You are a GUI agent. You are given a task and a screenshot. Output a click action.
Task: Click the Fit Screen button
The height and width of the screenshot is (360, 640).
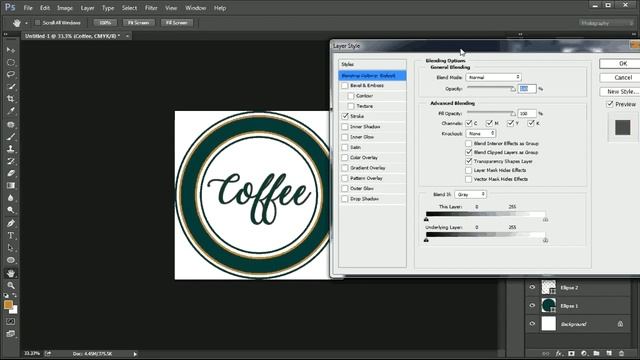[x=139, y=23]
